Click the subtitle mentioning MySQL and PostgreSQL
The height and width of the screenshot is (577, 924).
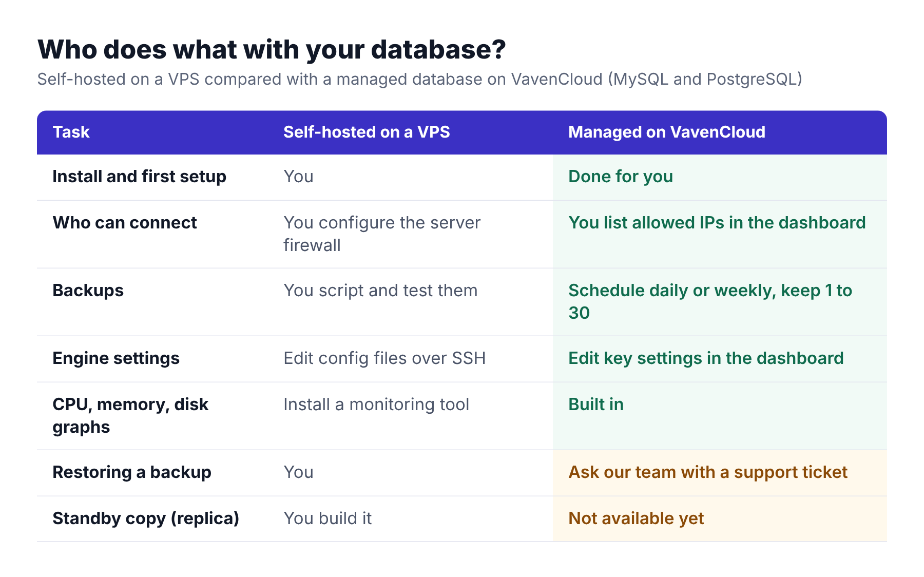click(419, 79)
